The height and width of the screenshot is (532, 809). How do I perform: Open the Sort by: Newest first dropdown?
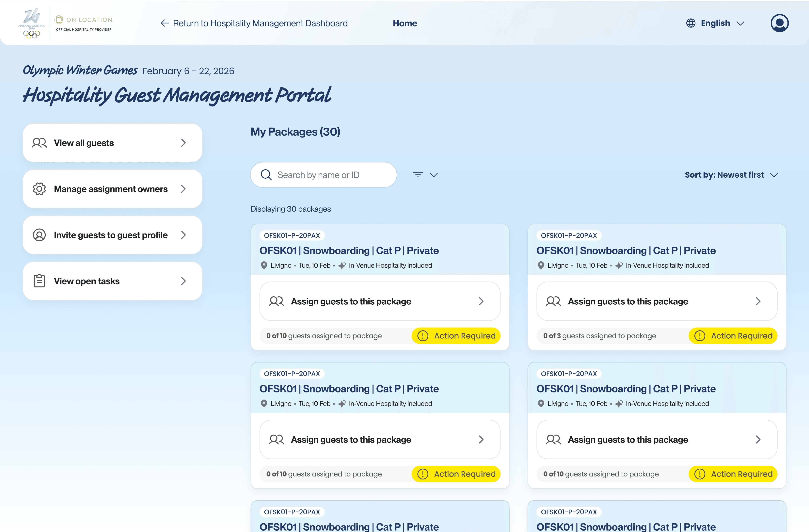tap(731, 175)
